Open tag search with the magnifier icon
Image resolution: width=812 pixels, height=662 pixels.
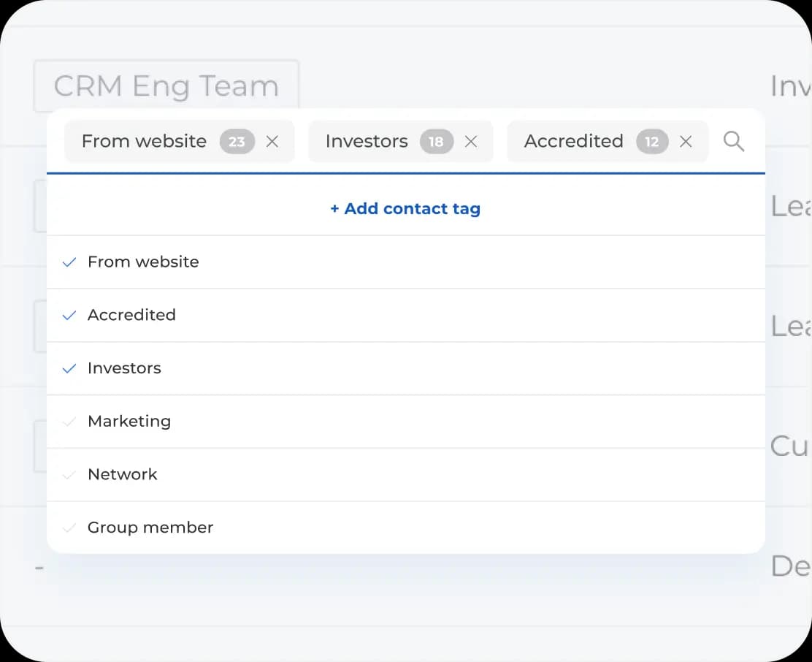(734, 142)
